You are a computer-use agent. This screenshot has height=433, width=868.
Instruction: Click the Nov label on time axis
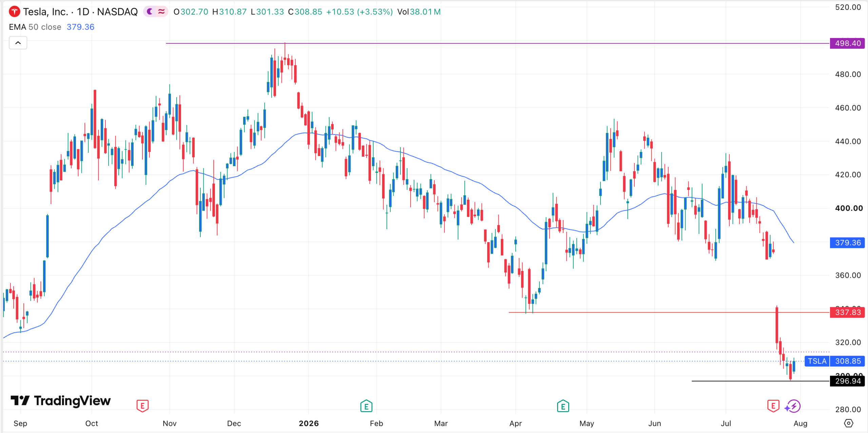[170, 424]
